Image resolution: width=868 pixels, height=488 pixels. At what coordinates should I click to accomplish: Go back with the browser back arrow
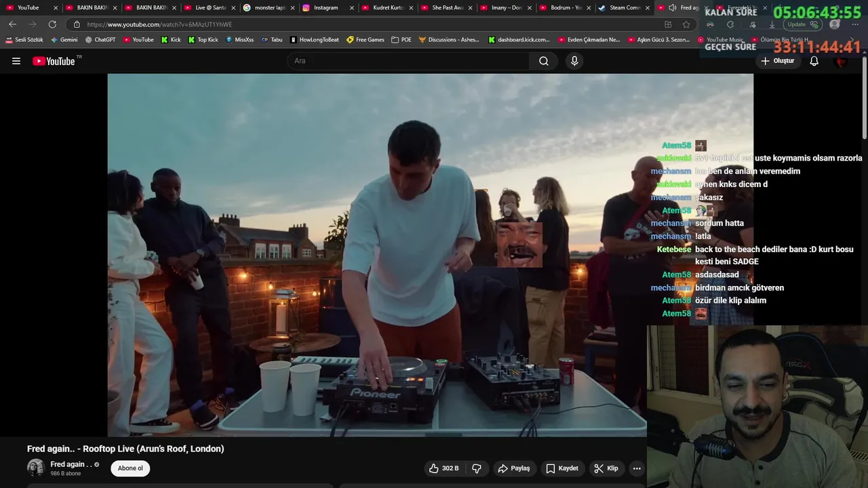click(x=12, y=24)
